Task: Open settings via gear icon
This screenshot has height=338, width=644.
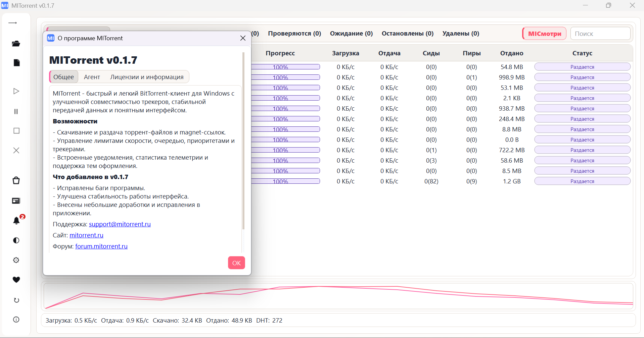Action: 16,260
